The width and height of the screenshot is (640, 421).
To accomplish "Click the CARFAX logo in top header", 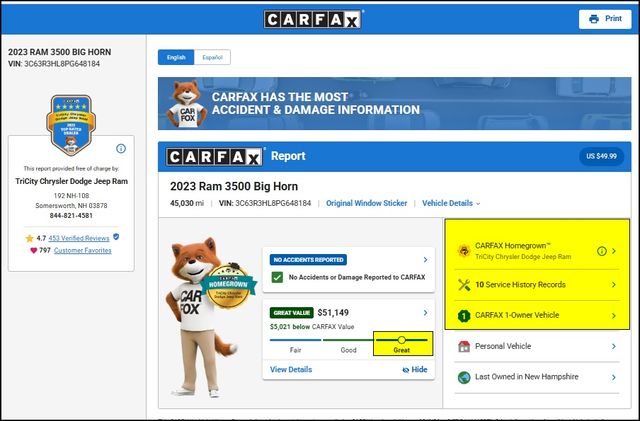I will pyautogui.click(x=313, y=19).
